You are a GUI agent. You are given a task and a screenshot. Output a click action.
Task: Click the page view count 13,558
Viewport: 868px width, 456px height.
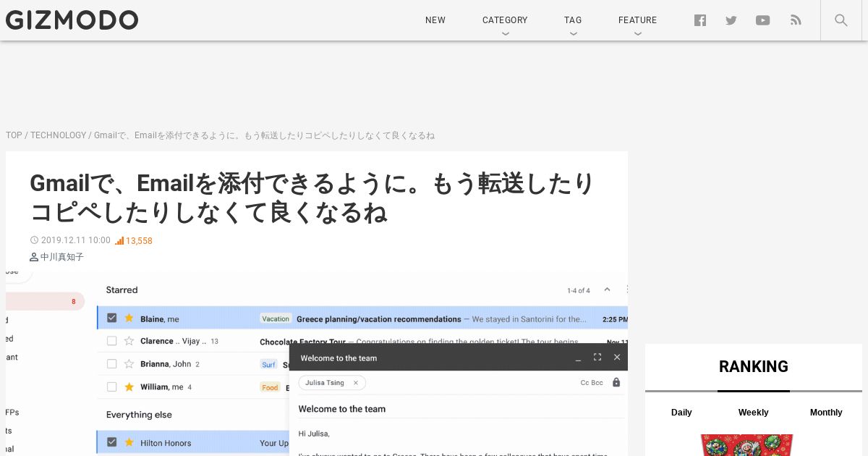coord(134,241)
